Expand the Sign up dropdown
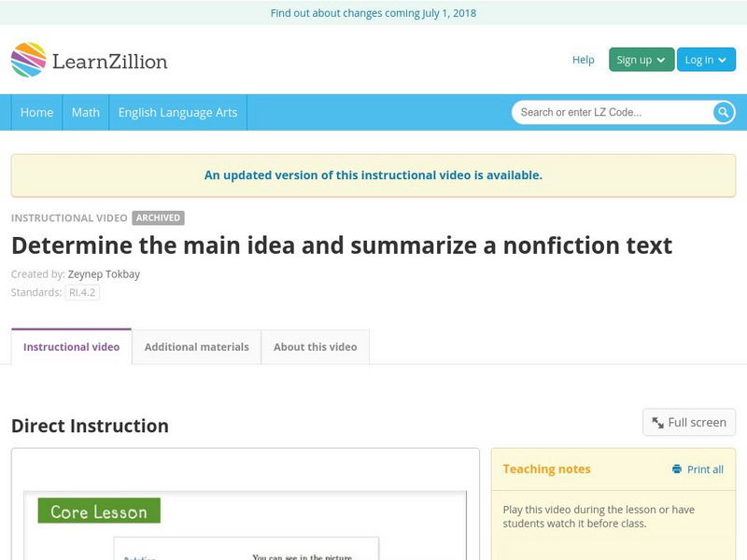This screenshot has height=560, width=747. (641, 60)
